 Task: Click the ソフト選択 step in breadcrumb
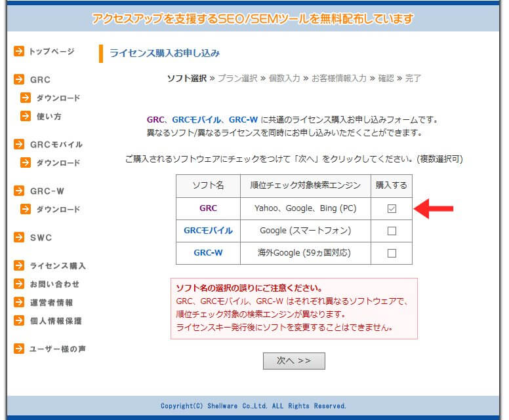pyautogui.click(x=187, y=78)
